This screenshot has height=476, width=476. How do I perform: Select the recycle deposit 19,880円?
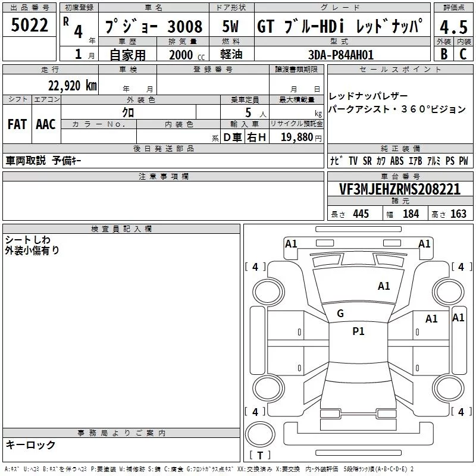pyautogui.click(x=301, y=137)
